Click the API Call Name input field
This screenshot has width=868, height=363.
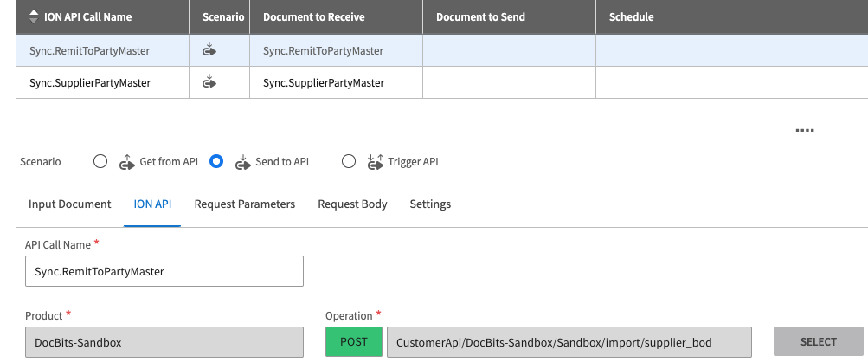click(x=164, y=271)
